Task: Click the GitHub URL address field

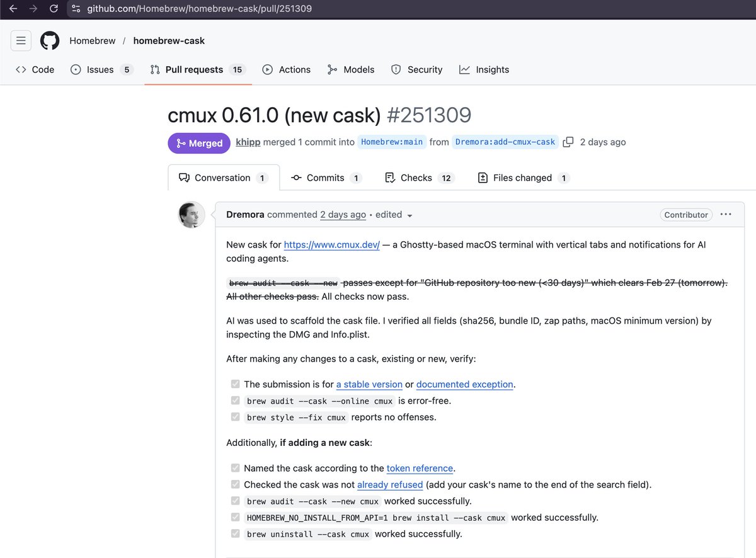Action: tap(199, 9)
